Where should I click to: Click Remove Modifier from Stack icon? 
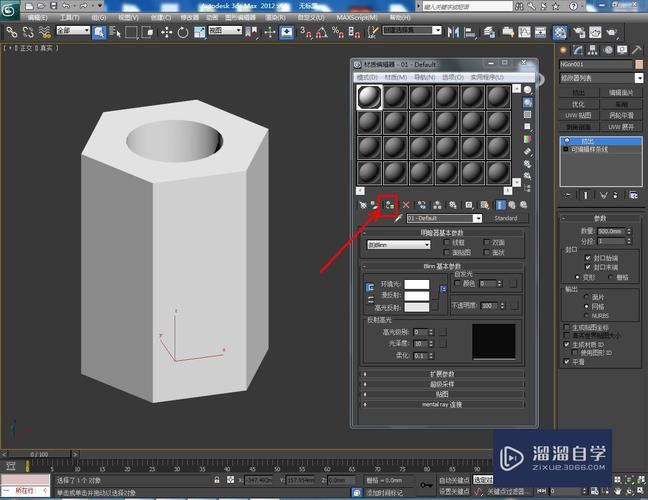(615, 195)
